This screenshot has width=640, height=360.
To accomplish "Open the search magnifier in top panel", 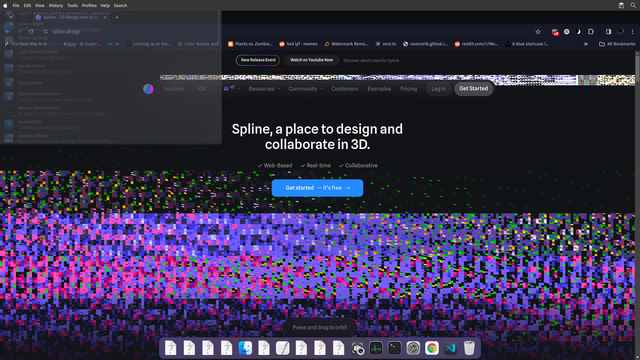I will [633, 5].
